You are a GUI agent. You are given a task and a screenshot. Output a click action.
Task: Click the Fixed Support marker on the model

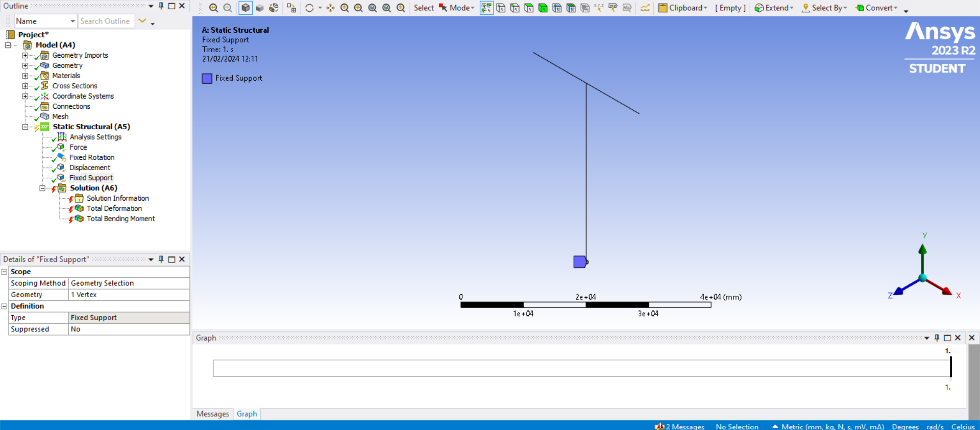pos(580,262)
